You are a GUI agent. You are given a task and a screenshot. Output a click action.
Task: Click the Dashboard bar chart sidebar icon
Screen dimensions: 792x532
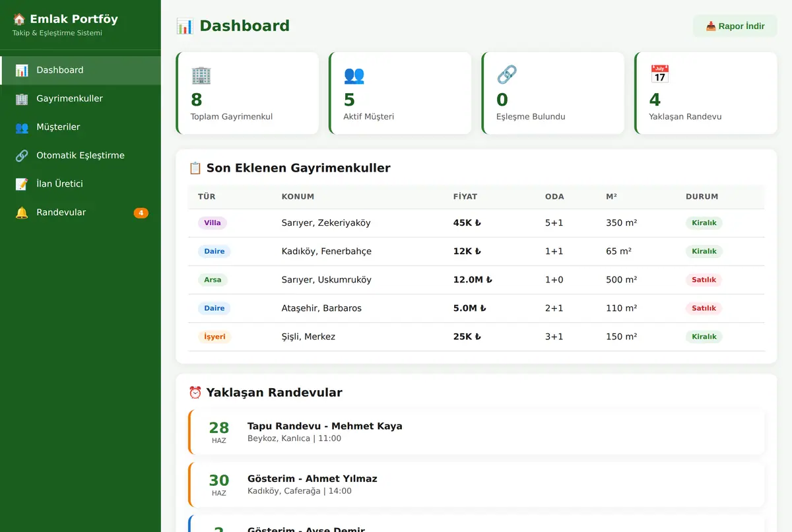click(x=22, y=70)
